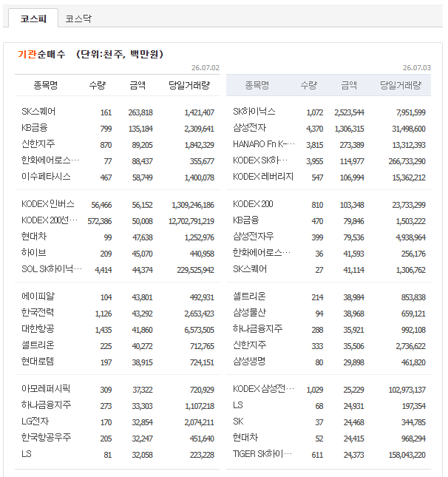The image size is (448, 477).
Task: Click the 263,818 amount for SK스퀘어
Action: coord(140,112)
